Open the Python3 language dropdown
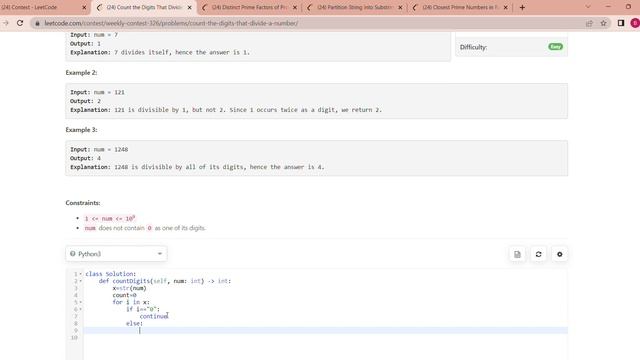The height and width of the screenshot is (360, 640). click(x=116, y=254)
